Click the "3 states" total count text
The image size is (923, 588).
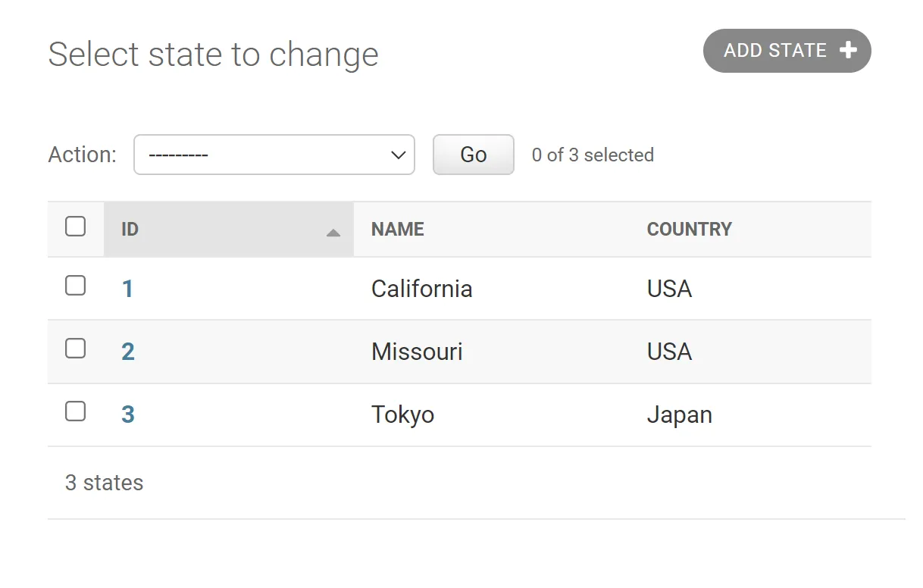(104, 483)
